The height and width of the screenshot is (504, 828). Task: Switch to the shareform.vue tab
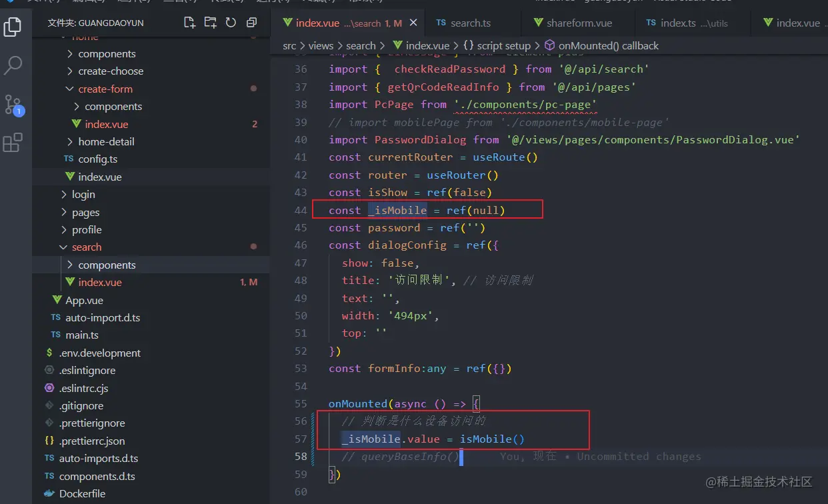pos(579,23)
